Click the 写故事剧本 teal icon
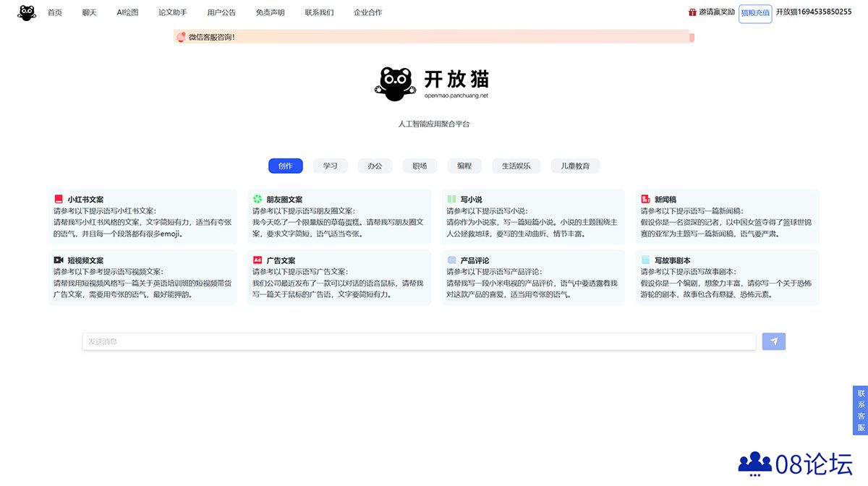The image size is (868, 486). [645, 260]
